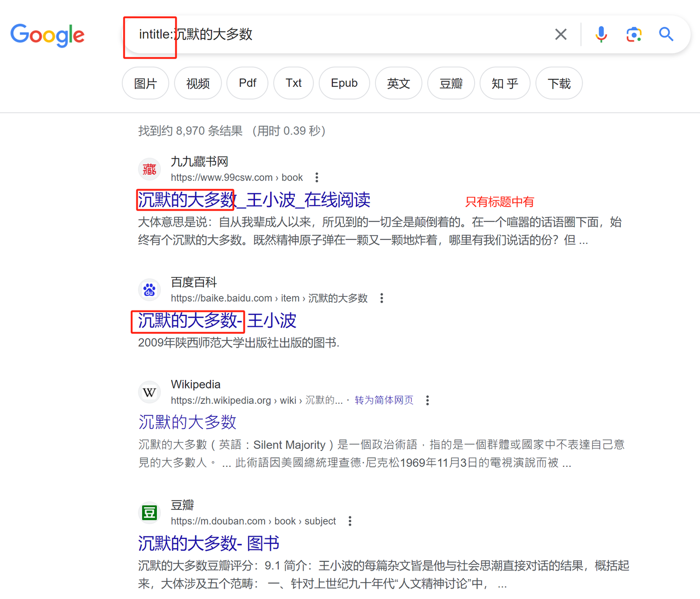The image size is (700, 599).
Task: Filter results by 视频
Action: point(198,84)
